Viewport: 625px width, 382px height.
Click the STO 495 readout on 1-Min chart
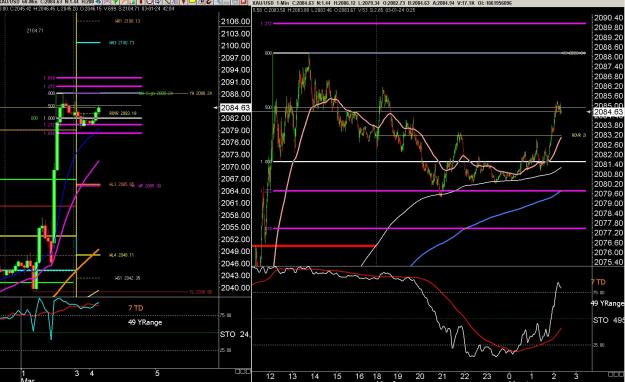609,320
